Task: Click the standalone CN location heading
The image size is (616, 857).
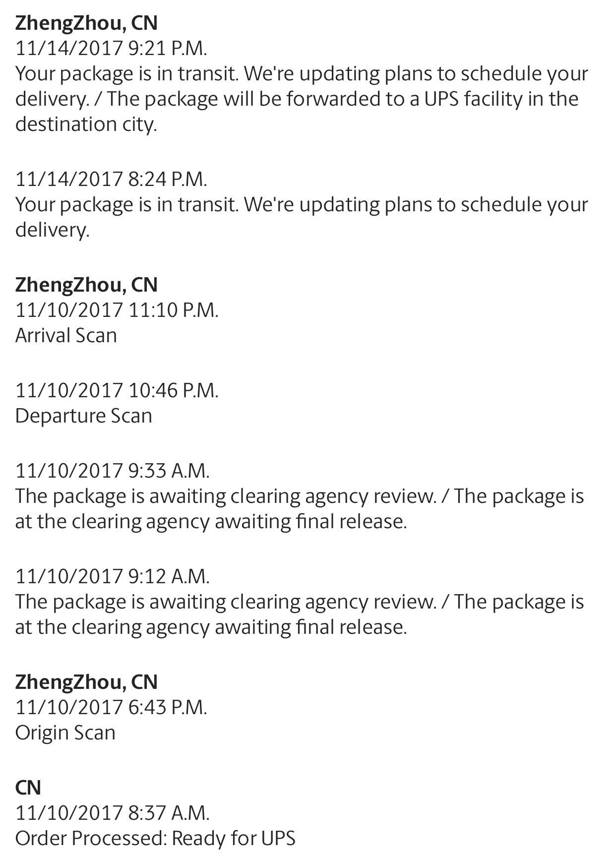Action: [28, 788]
